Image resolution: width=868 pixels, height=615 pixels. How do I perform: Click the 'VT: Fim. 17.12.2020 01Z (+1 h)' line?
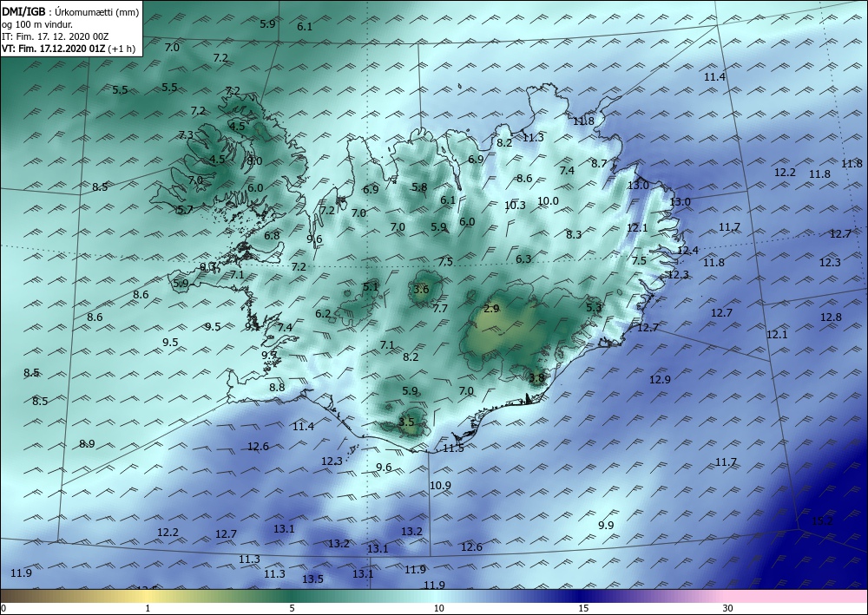coord(69,48)
